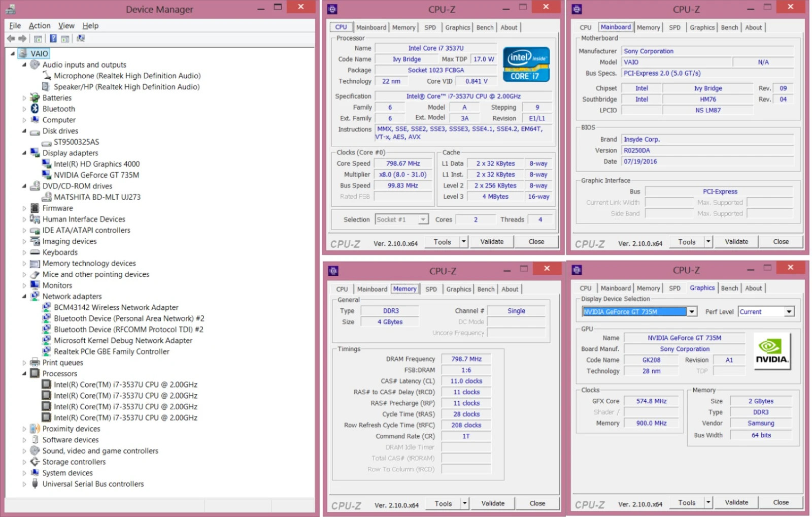The height and width of the screenshot is (517, 812).
Task: Click the Keyboards category icon
Action: point(35,252)
